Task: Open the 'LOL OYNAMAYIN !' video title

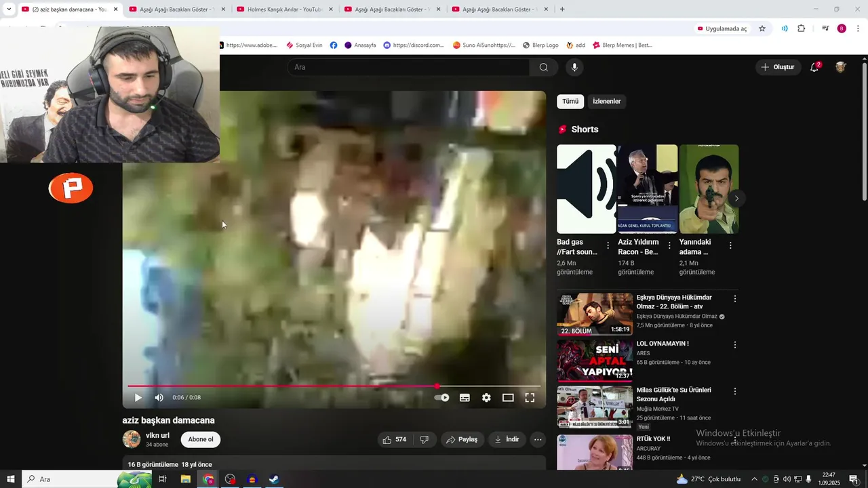Action: pos(663,344)
